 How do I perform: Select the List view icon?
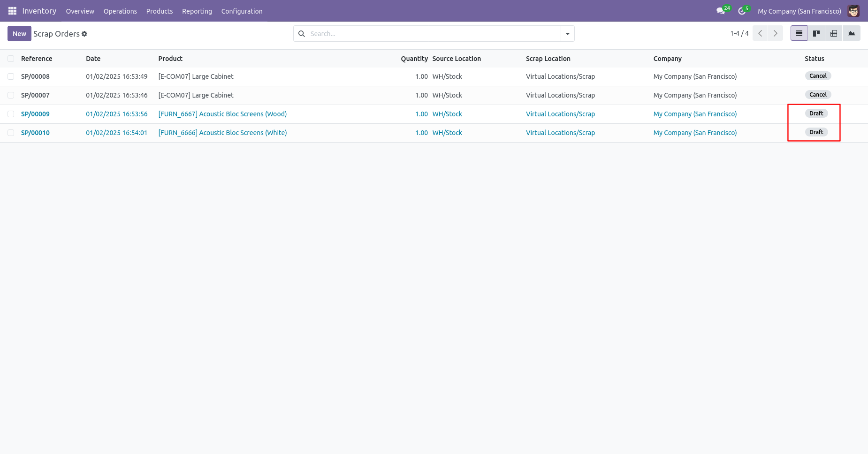[x=799, y=33]
